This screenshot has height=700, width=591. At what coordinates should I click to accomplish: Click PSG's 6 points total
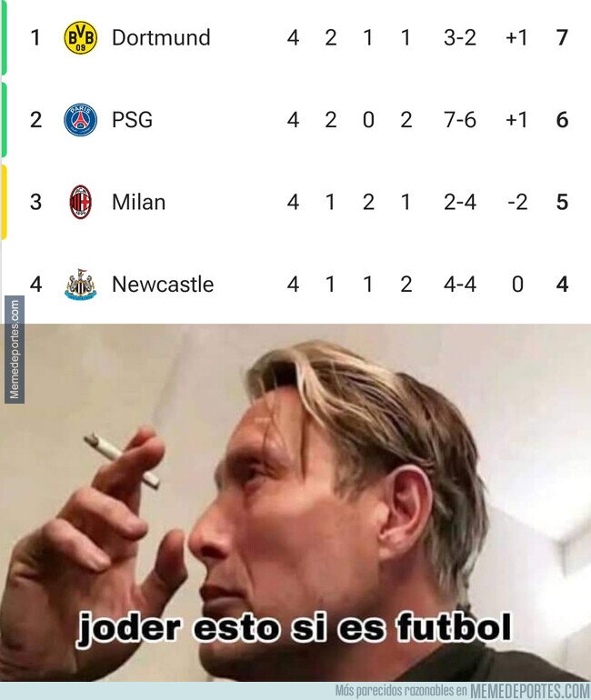[563, 120]
